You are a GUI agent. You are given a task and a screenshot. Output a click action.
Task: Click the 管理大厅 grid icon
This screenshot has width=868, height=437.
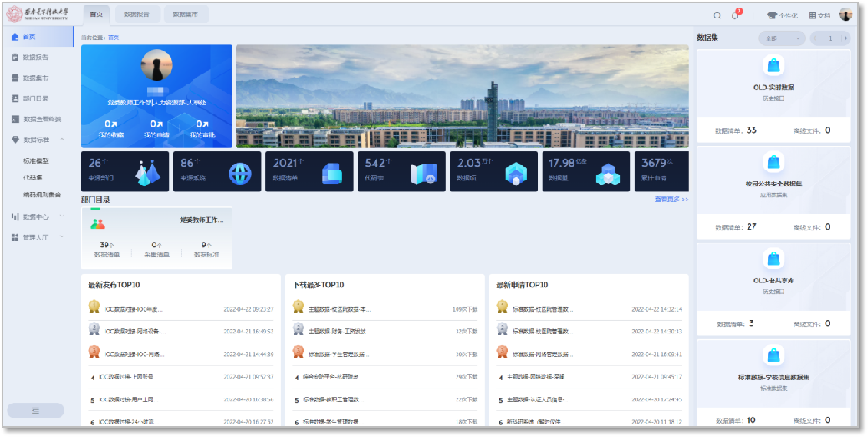[15, 236]
